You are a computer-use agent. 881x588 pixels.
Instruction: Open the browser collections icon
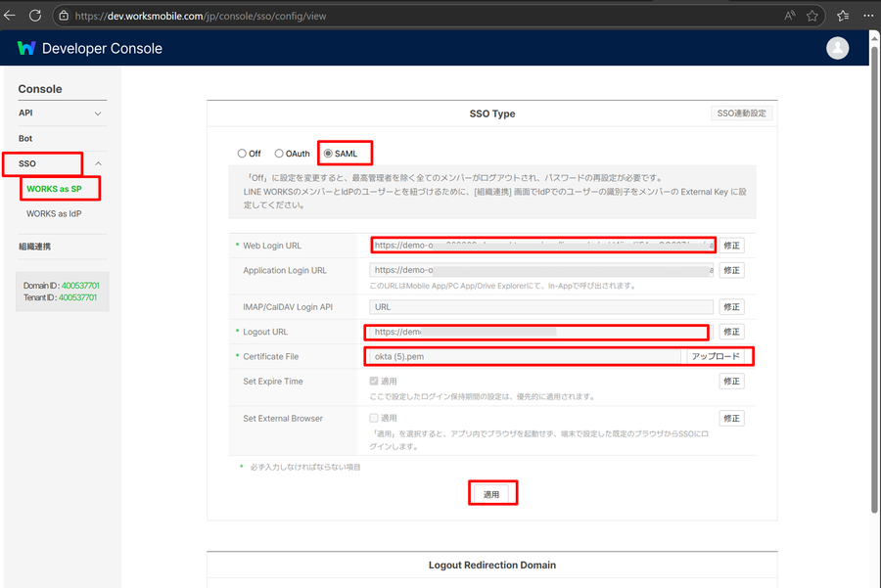(843, 16)
